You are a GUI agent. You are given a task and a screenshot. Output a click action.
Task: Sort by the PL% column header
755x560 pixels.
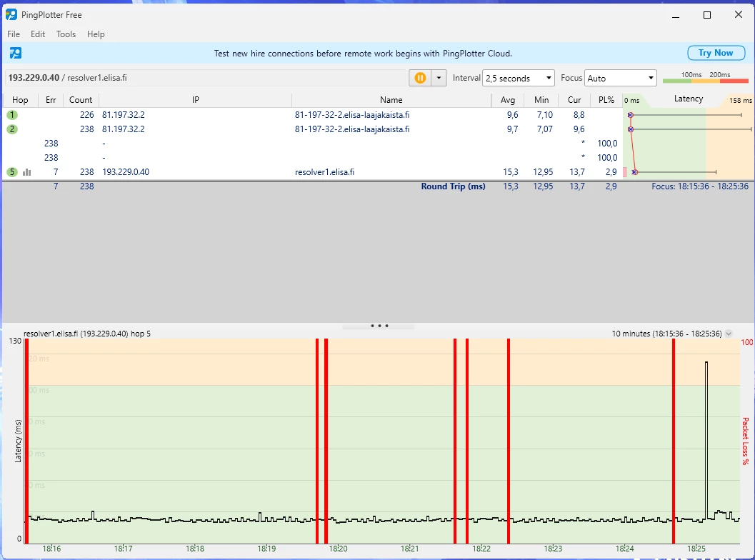[x=606, y=100]
